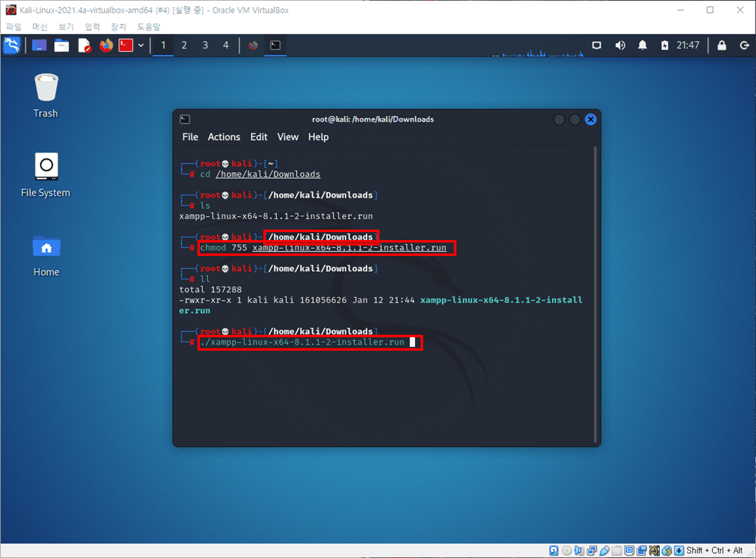Open the text editor from the panel
This screenshot has width=756, height=558.
tap(84, 45)
